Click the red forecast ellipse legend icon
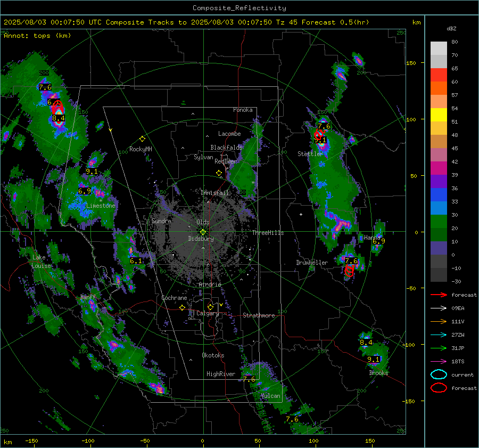Screen dimensions: 479x448 (439, 388)
